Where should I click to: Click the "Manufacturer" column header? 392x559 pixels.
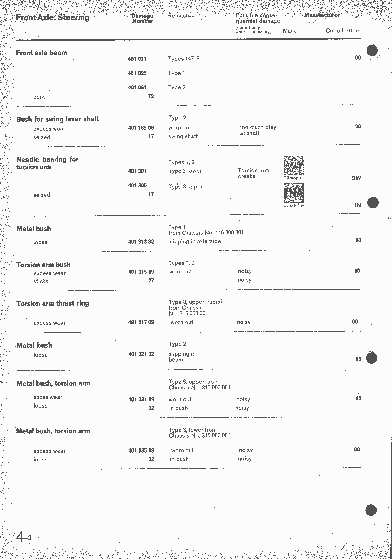click(322, 15)
